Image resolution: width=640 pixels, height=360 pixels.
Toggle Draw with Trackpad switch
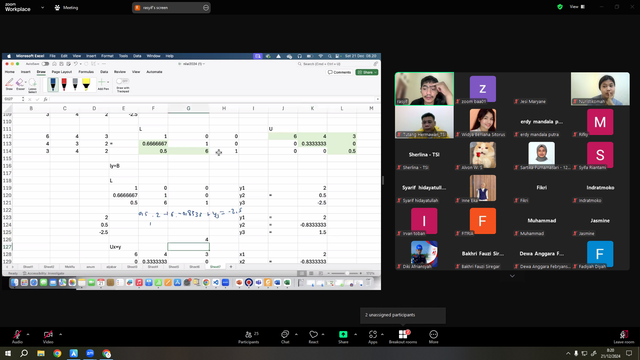point(122,81)
